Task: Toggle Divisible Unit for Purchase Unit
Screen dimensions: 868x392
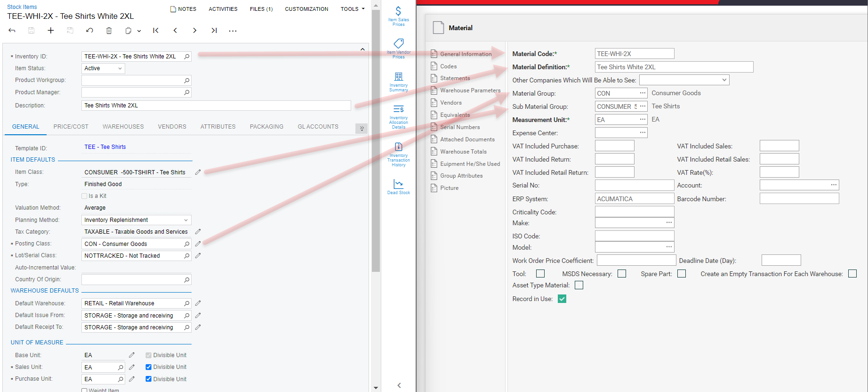Action: tap(148, 379)
